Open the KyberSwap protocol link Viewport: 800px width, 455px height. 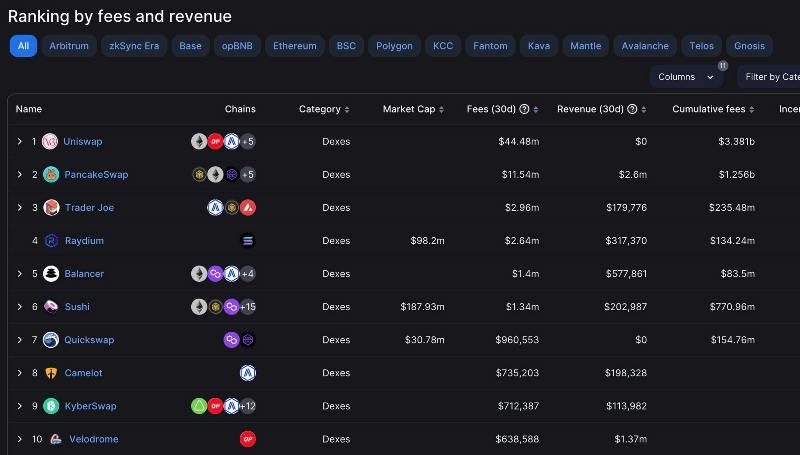90,406
